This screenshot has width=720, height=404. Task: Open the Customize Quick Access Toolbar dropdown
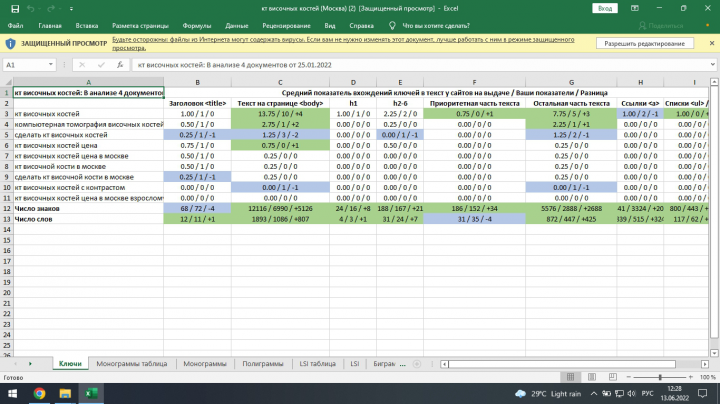click(x=71, y=9)
